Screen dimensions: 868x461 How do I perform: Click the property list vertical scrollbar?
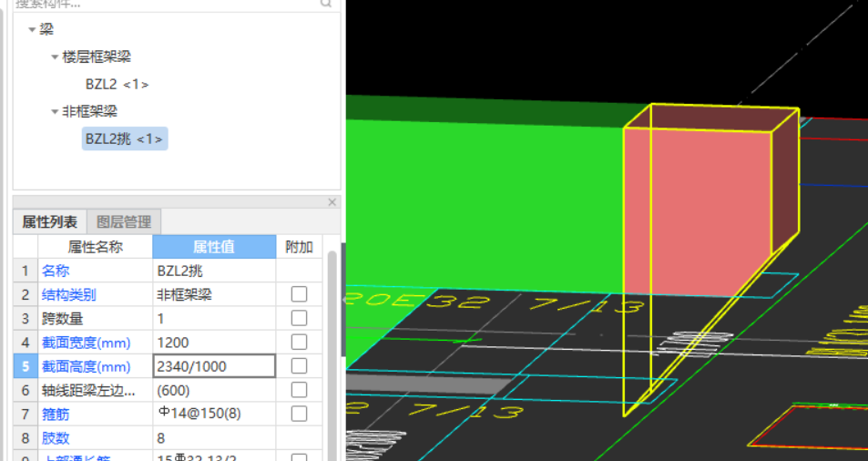(x=332, y=354)
